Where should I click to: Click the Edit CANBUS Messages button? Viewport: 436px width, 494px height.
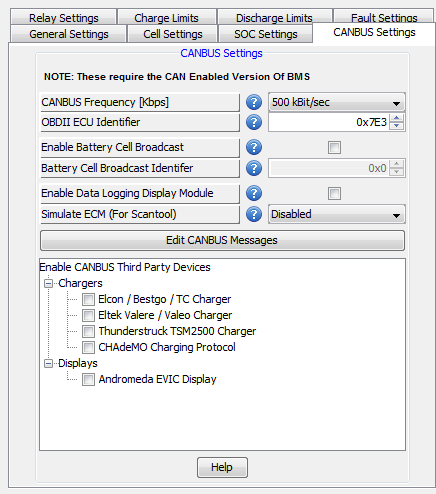click(222, 240)
